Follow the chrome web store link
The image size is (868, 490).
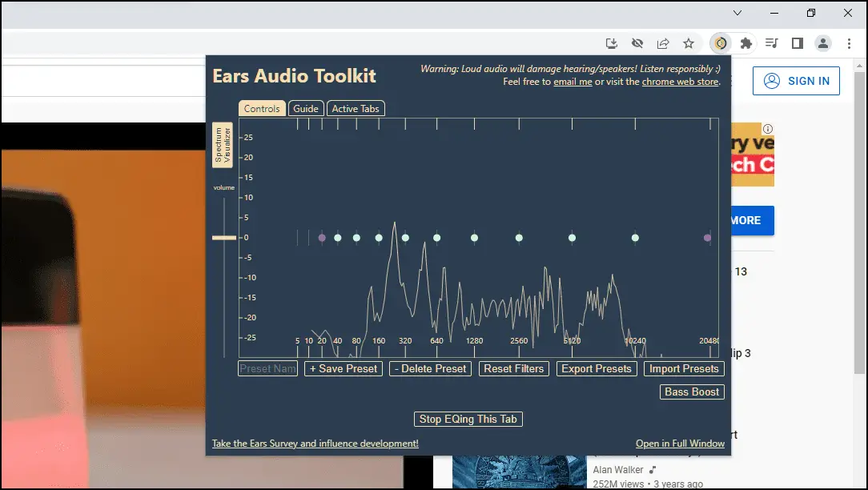pos(680,82)
